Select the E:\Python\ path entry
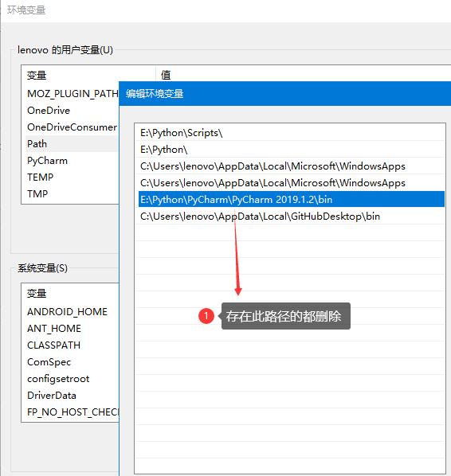 point(291,150)
